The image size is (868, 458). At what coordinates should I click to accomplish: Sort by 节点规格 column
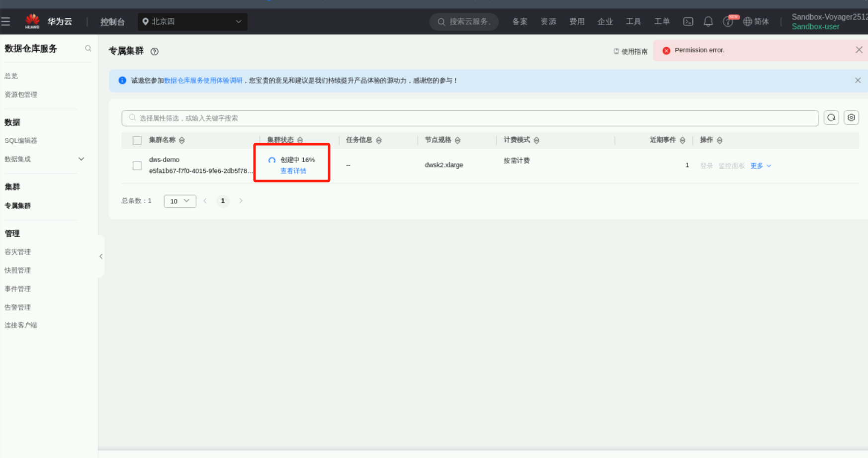click(457, 140)
